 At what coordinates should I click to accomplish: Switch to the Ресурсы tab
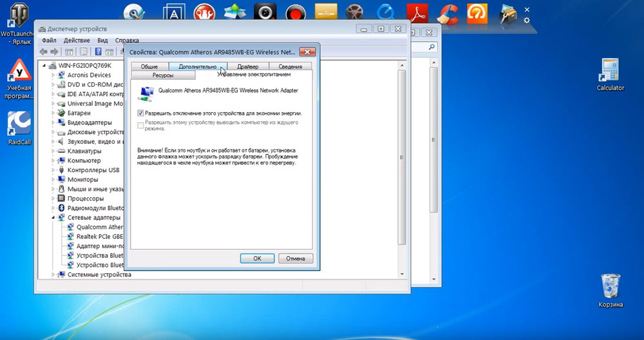pyautogui.click(x=163, y=75)
